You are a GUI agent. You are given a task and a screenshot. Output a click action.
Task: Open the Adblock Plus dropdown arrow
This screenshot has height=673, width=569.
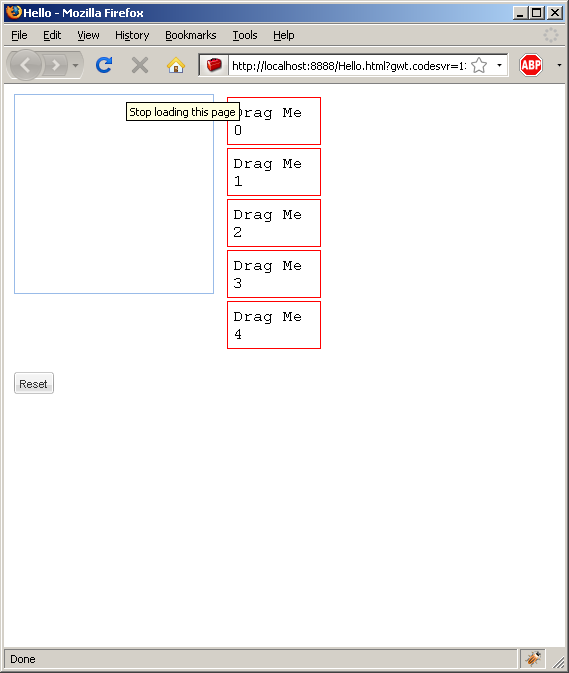[x=559, y=65]
